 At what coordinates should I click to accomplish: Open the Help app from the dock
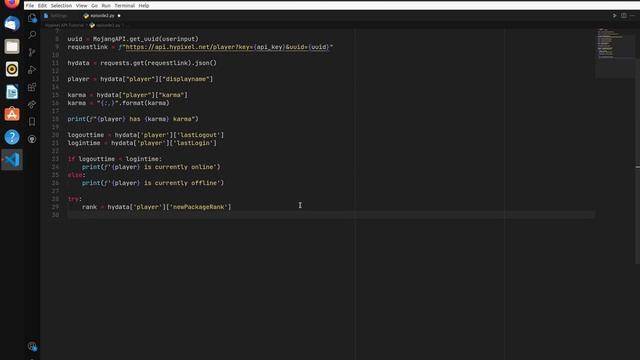click(x=12, y=137)
